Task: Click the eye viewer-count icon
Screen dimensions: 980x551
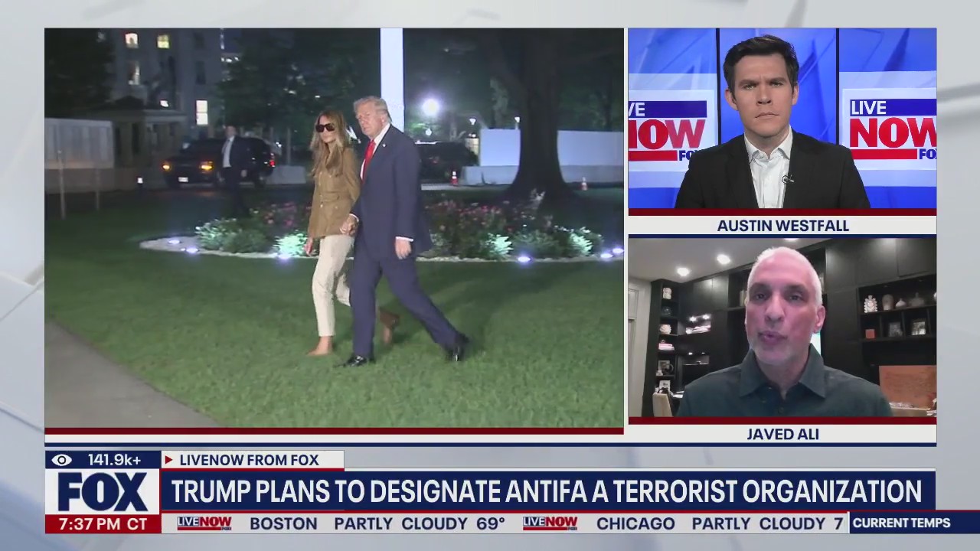Action: pos(61,460)
